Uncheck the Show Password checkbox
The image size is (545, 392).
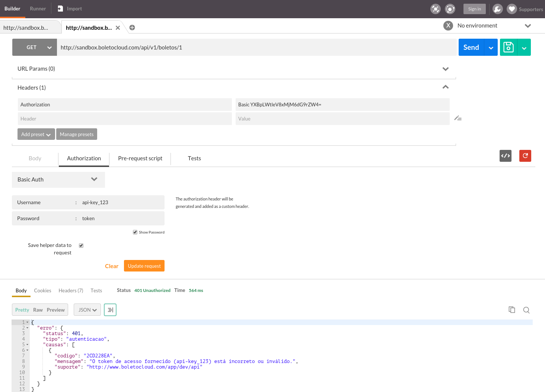(135, 232)
